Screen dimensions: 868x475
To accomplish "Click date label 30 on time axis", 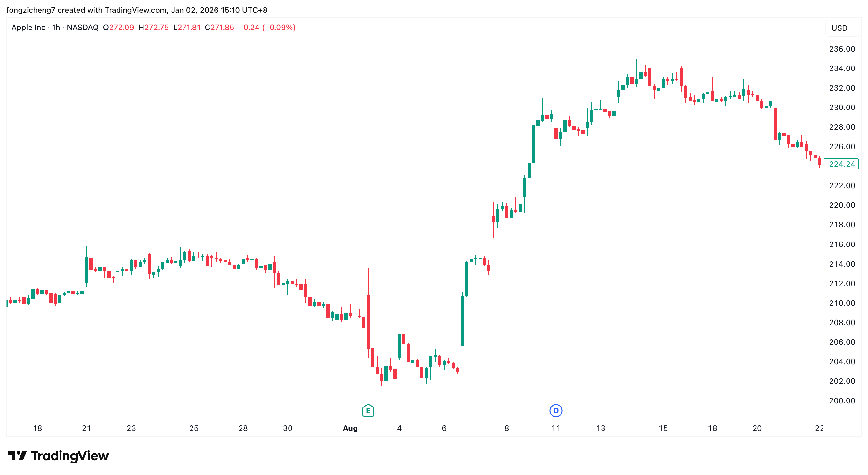I will [287, 428].
